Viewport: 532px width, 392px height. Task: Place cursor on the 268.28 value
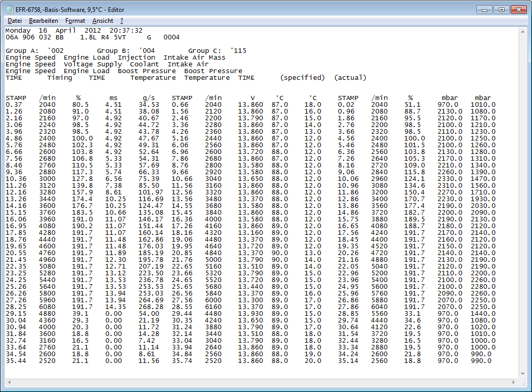pos(152,307)
